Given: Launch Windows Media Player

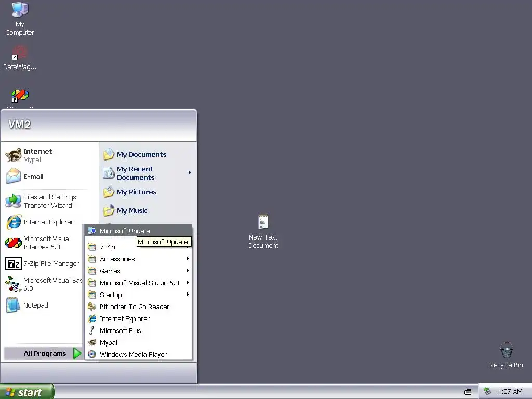Looking at the screenshot, I should [x=138, y=354].
